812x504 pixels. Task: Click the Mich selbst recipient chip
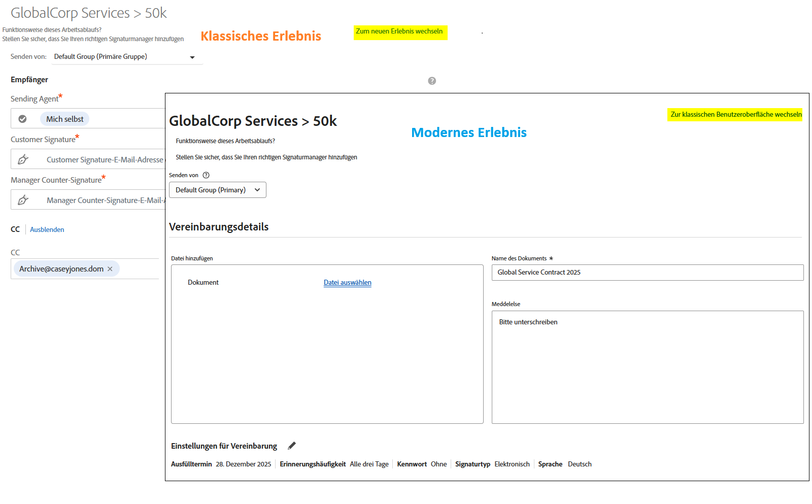coord(65,119)
